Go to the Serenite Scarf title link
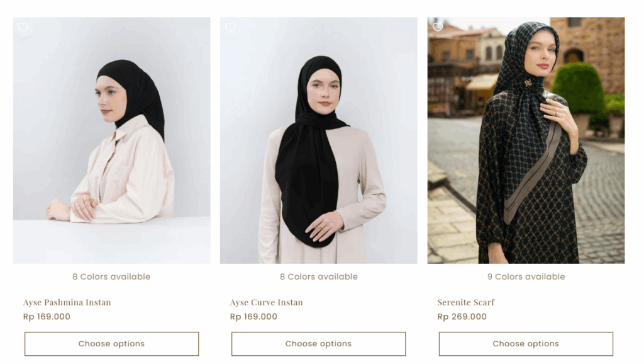Viewport: 644px width, 364px height. pyautogui.click(x=466, y=302)
